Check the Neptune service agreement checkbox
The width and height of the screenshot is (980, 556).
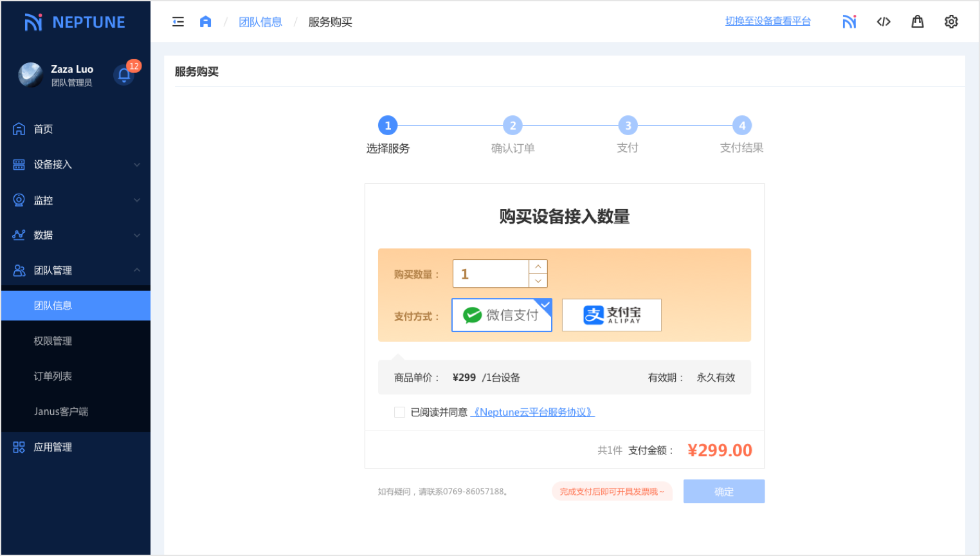(x=399, y=412)
